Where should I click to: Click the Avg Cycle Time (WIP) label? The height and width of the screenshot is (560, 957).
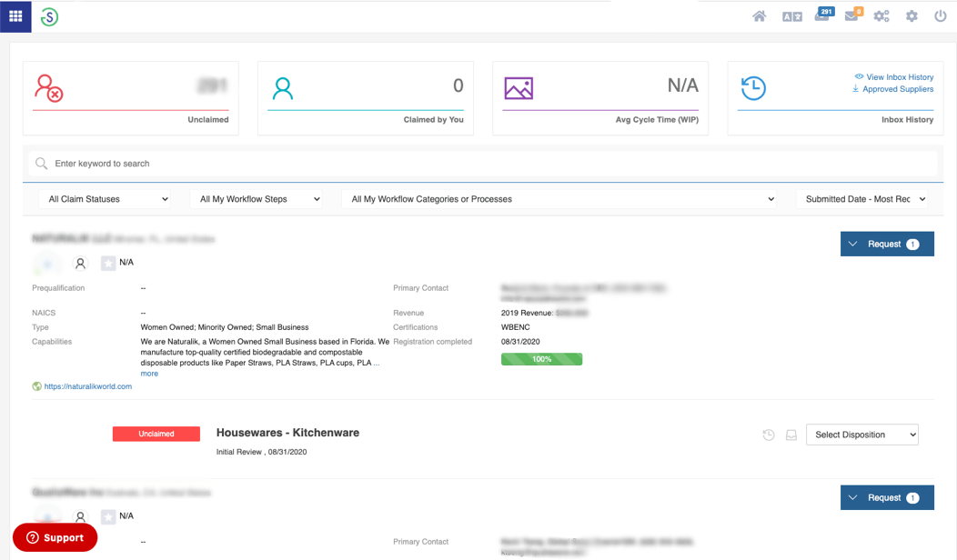[657, 120]
